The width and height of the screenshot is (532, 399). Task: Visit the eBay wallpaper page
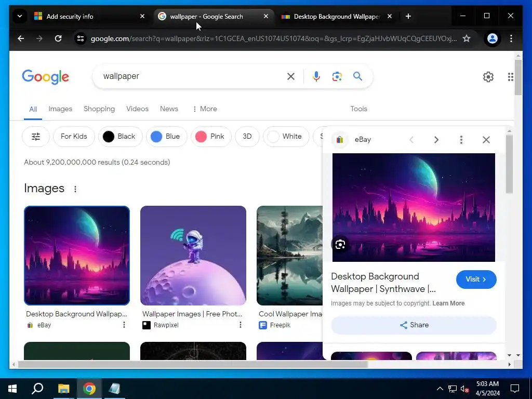click(476, 279)
